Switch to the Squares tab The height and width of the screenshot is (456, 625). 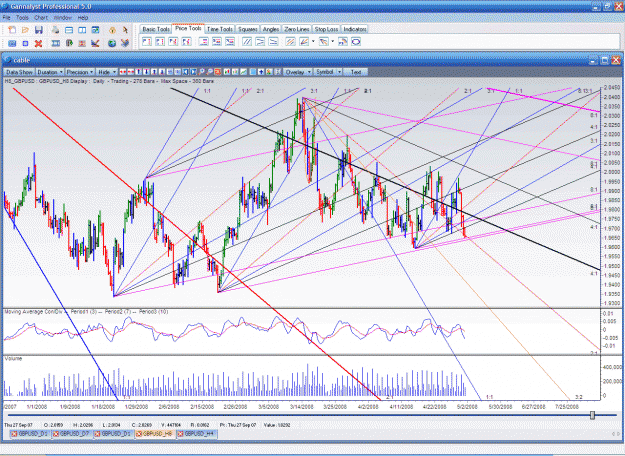click(248, 29)
